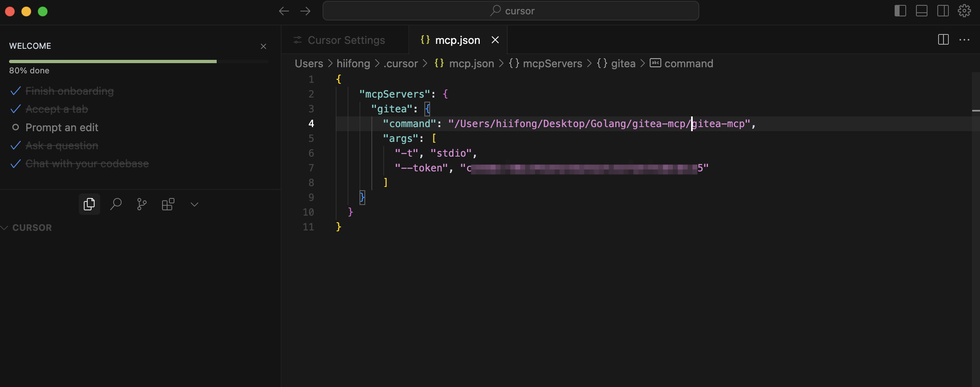Open the Extensions view icon
This screenshot has width=980, height=387.
point(168,204)
